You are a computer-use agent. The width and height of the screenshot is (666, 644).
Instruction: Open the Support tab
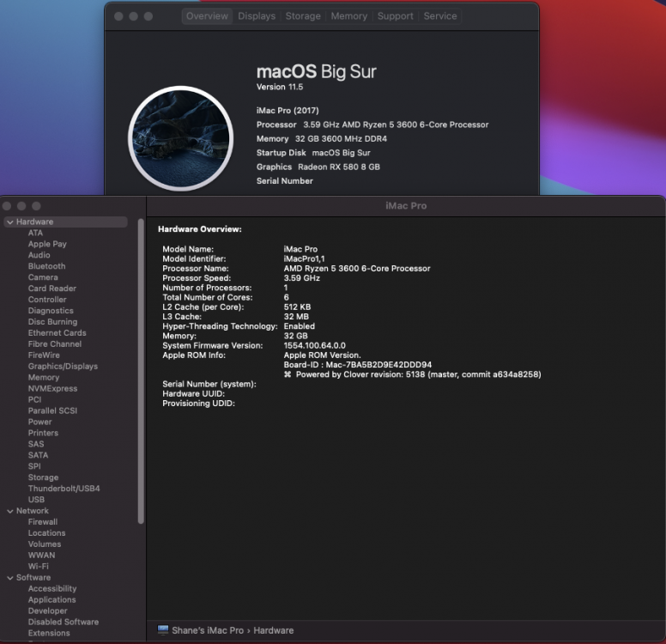click(x=395, y=16)
